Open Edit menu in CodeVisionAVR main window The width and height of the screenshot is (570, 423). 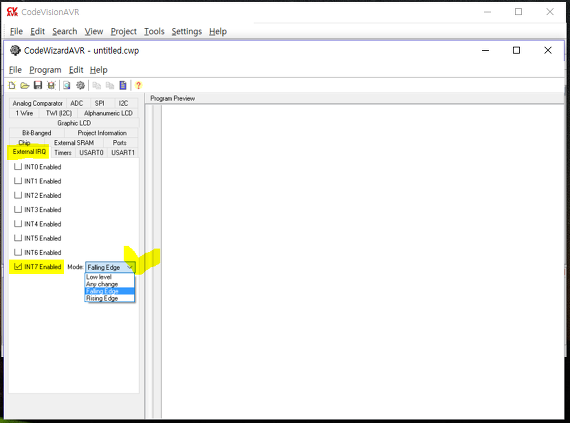pos(37,32)
